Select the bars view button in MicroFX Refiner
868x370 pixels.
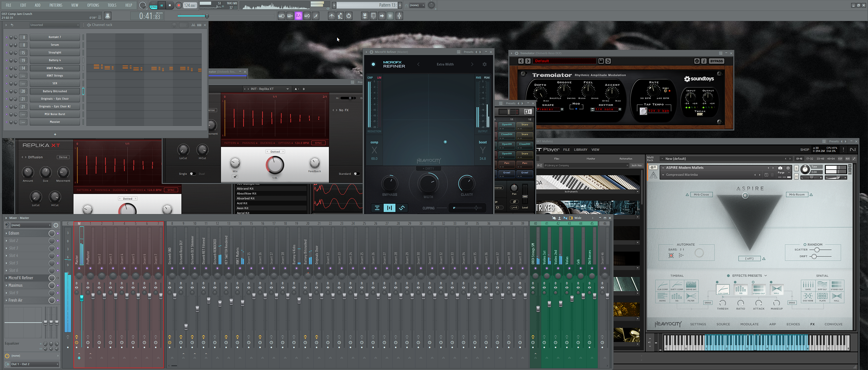pyautogui.click(x=389, y=208)
